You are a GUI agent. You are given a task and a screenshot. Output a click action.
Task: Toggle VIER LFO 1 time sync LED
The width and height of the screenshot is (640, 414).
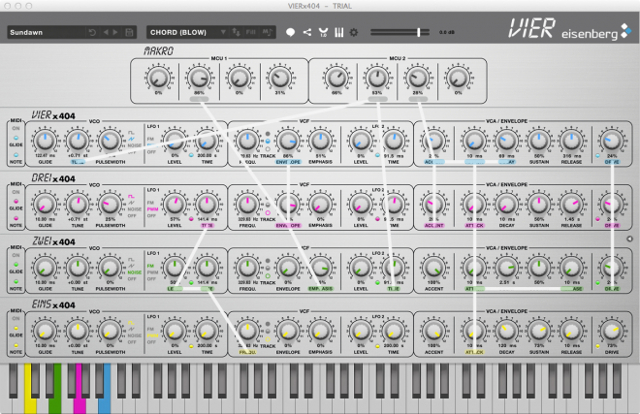tap(191, 156)
